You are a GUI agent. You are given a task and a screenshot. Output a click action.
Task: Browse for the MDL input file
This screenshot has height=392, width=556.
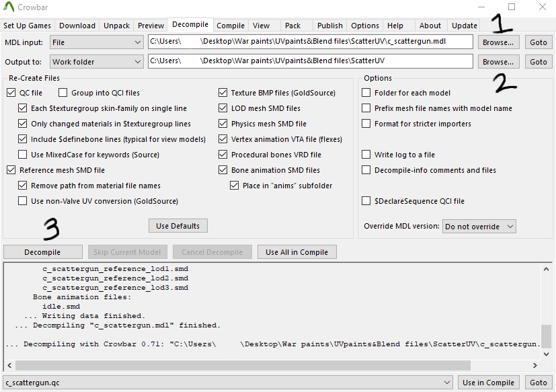tap(498, 42)
